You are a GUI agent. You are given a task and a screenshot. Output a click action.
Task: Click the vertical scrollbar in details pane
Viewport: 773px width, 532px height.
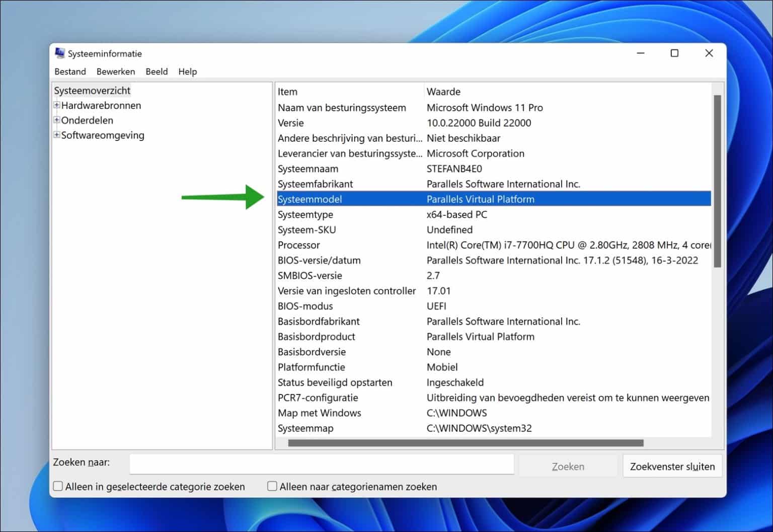pos(717,181)
